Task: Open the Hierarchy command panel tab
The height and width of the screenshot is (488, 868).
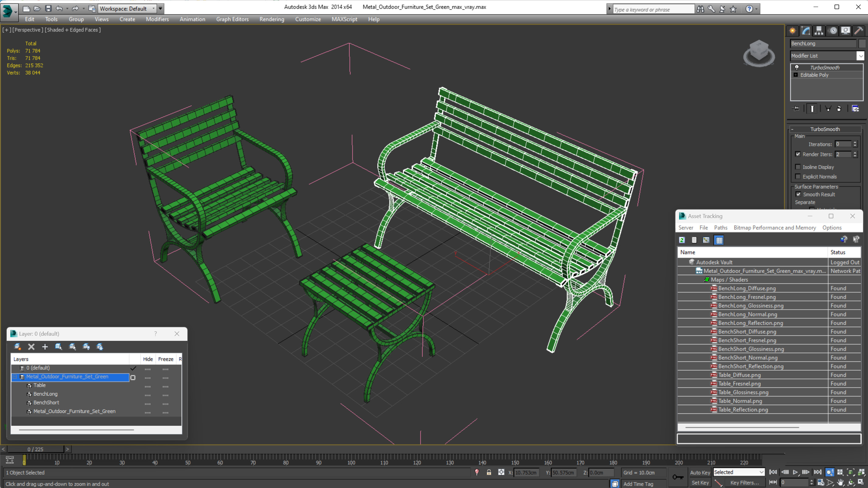Action: point(819,31)
